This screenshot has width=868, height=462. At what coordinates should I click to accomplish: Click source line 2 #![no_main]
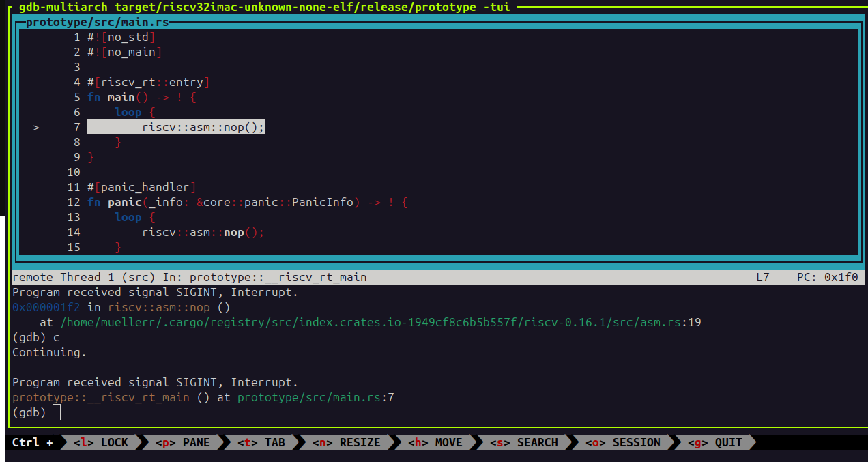pyautogui.click(x=125, y=52)
